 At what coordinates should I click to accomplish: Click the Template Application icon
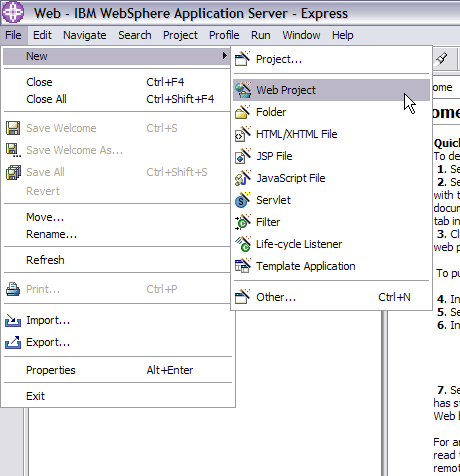242,266
